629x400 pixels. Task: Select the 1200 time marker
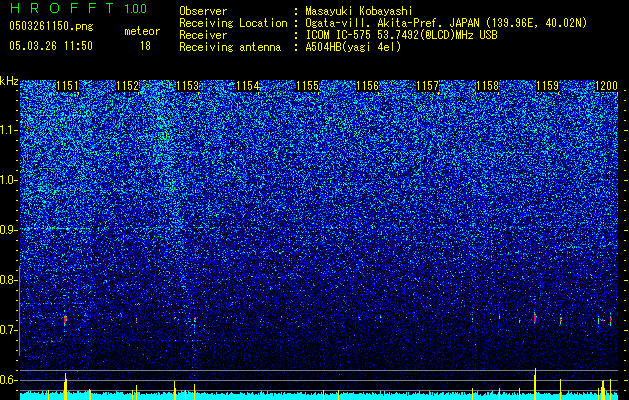(606, 86)
